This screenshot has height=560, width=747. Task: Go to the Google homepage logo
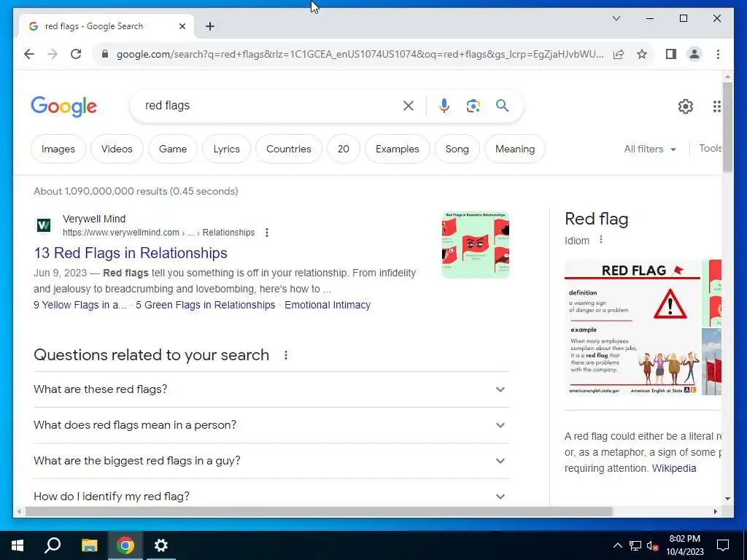(x=64, y=106)
